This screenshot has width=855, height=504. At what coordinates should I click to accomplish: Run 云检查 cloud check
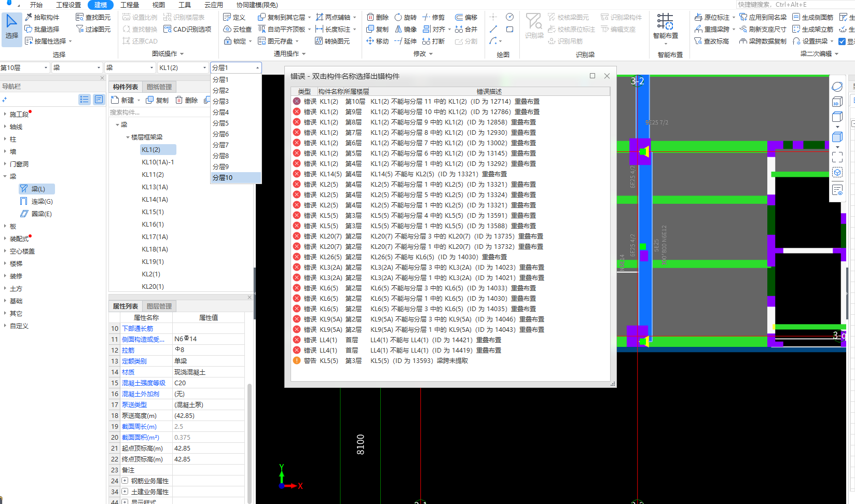[x=238, y=29]
